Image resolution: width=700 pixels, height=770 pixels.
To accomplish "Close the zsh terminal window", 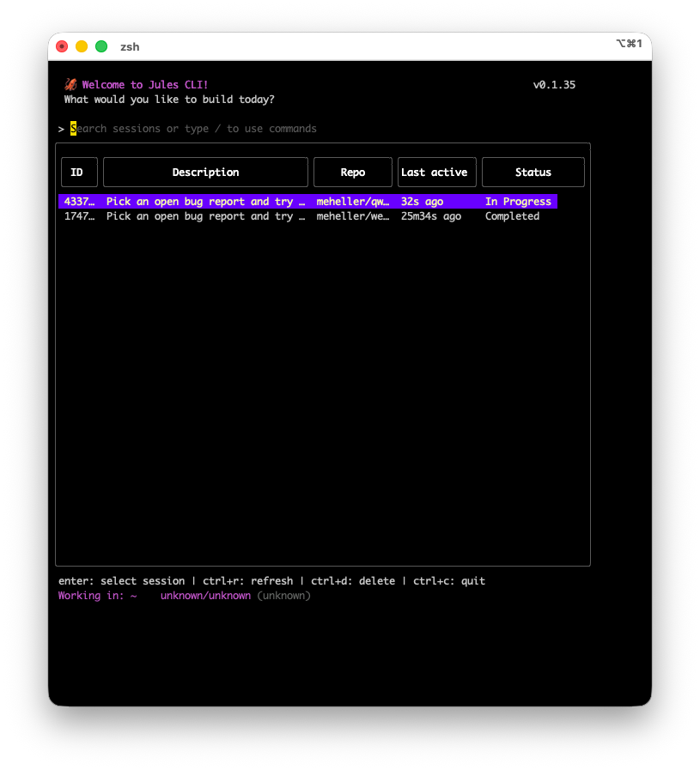I will click(62, 46).
